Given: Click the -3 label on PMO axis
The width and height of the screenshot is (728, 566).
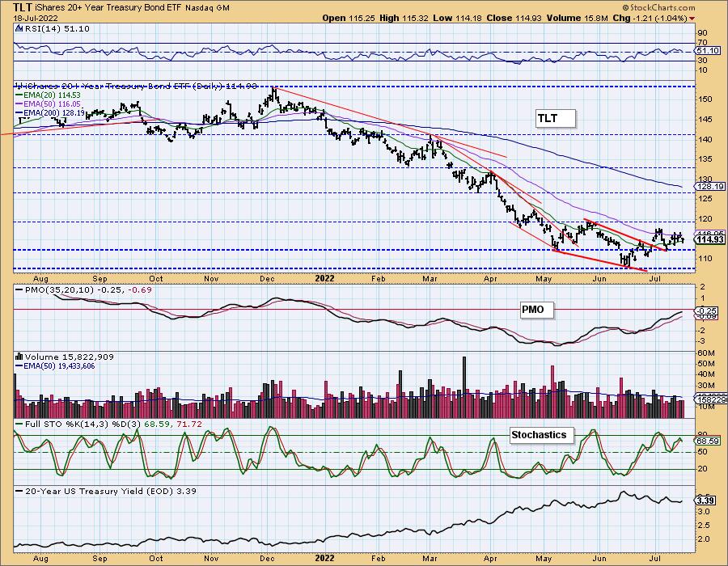Looking at the screenshot, I should (x=702, y=341).
